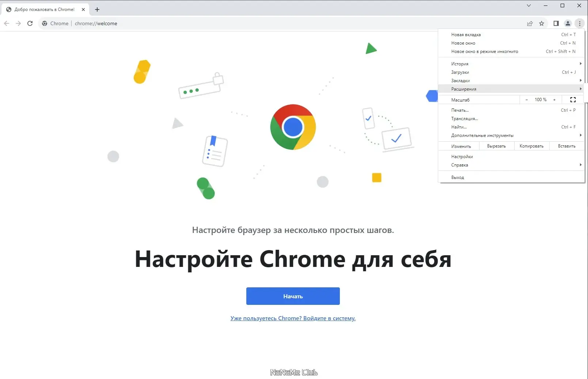Expand the 'Расширения' submenu
Viewport: 588px width, 379px height.
click(511, 89)
